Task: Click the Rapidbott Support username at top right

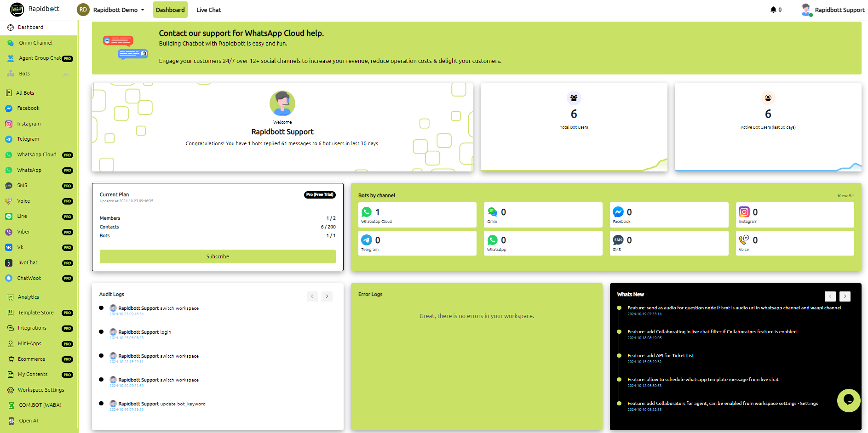Action: [839, 10]
